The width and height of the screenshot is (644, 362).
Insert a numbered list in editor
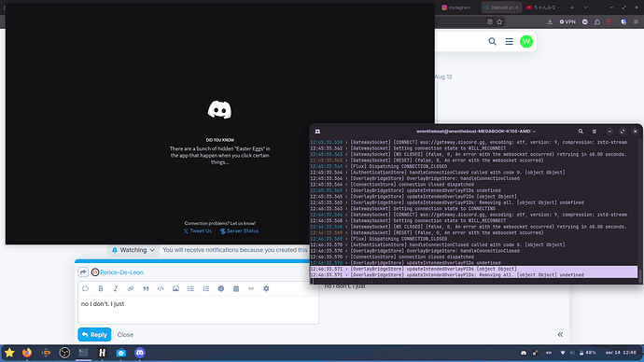[x=205, y=288]
